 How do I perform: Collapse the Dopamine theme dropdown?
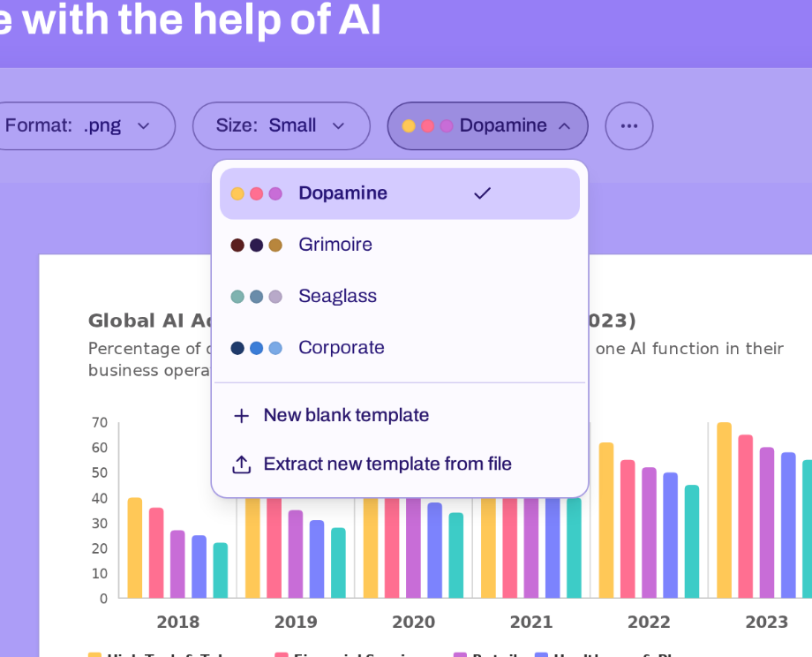(487, 126)
